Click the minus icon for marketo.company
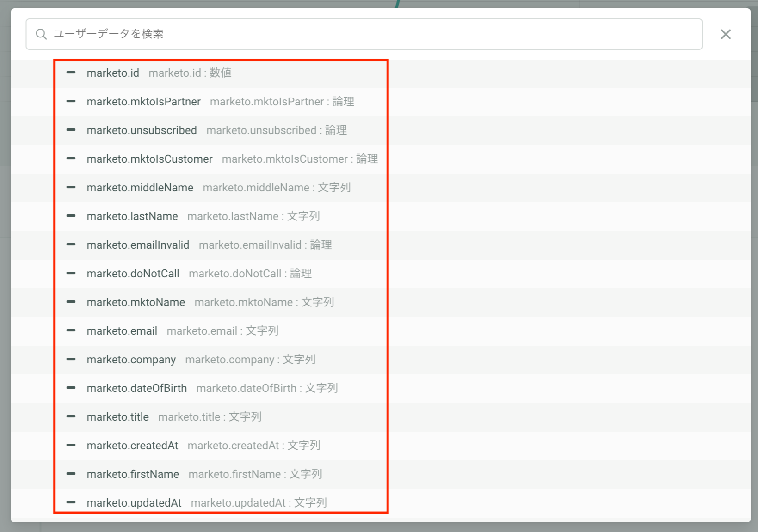The height and width of the screenshot is (532, 758). click(71, 359)
